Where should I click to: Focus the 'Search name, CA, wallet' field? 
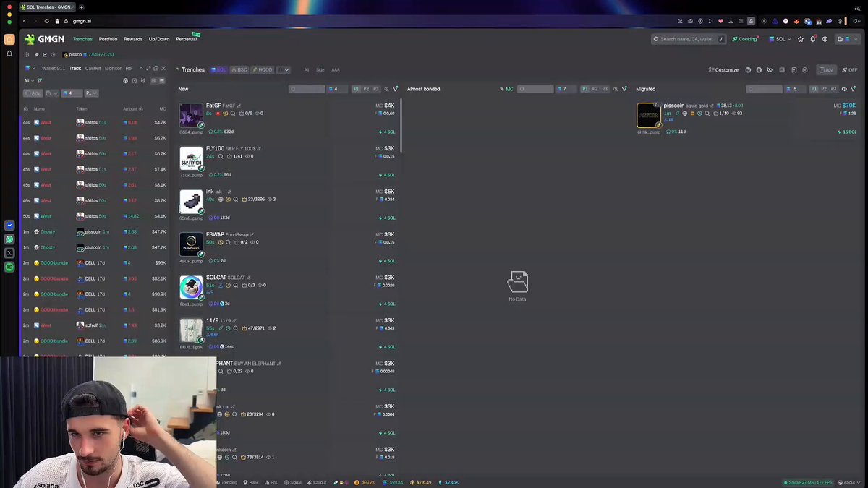coord(688,39)
